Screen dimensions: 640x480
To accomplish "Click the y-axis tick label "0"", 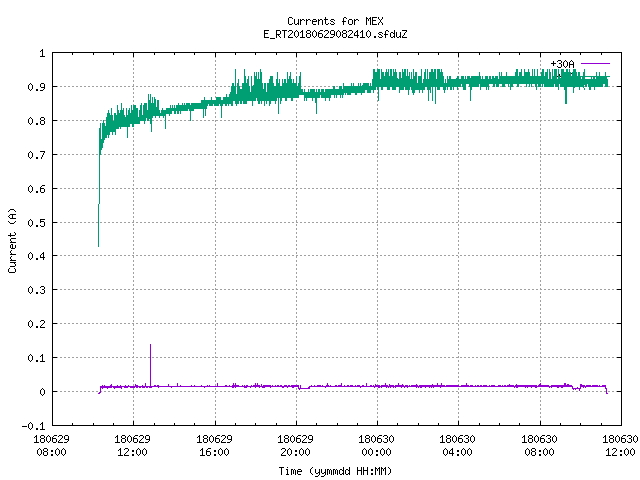I will 42,392.
